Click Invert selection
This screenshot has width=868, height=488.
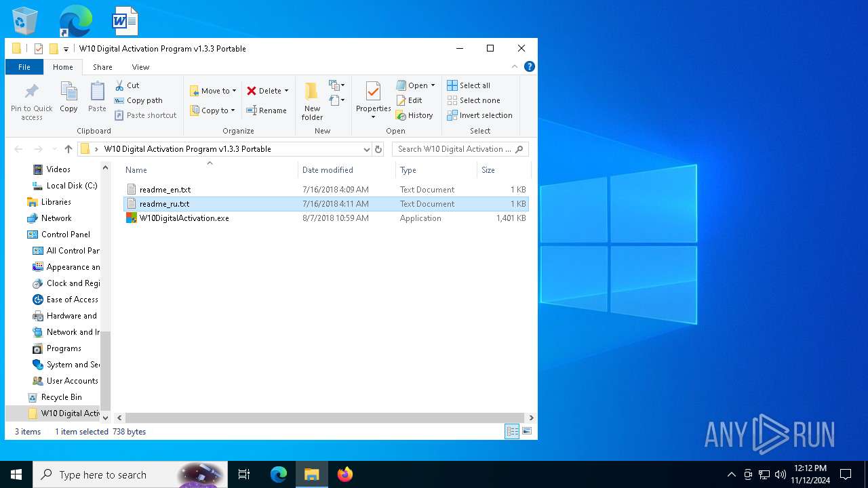pos(479,115)
